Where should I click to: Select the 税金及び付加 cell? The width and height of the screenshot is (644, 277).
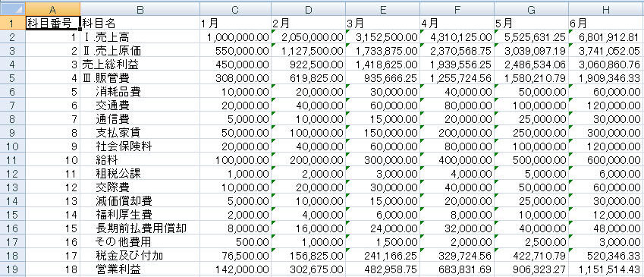(140, 256)
